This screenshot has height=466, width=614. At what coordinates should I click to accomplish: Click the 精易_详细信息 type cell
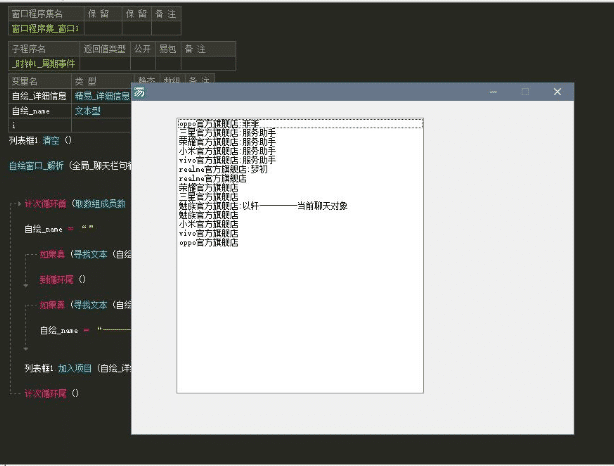(x=102, y=96)
